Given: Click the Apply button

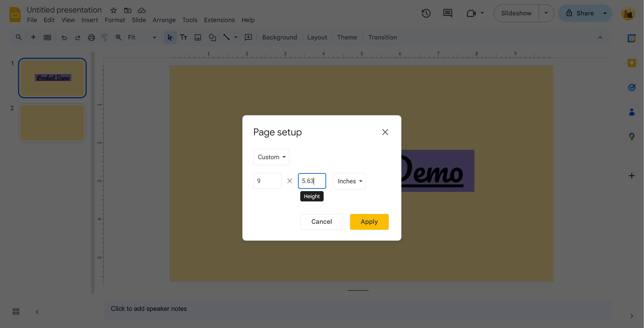Looking at the screenshot, I should point(369,222).
